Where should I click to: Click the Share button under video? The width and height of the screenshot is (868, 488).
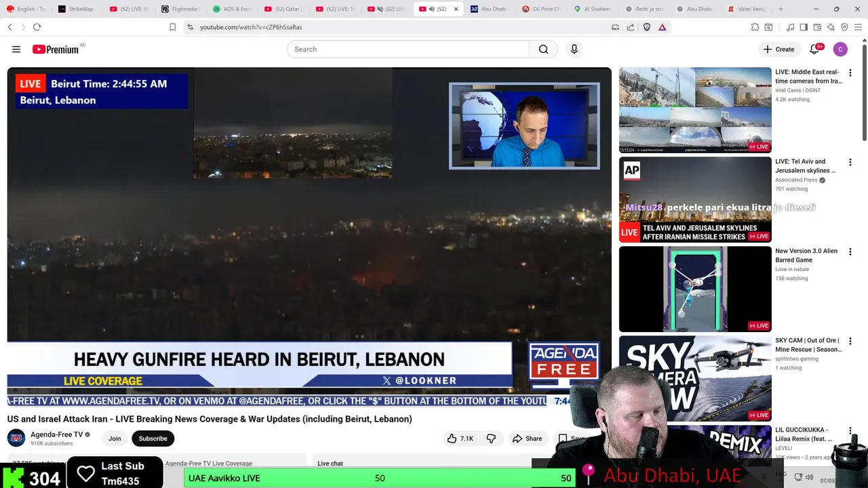[x=527, y=439]
